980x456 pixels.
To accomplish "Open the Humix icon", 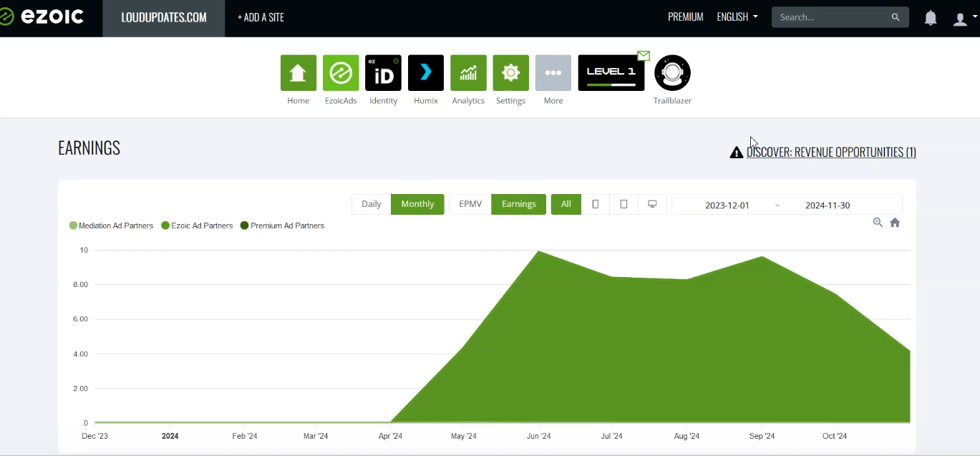I will 426,73.
